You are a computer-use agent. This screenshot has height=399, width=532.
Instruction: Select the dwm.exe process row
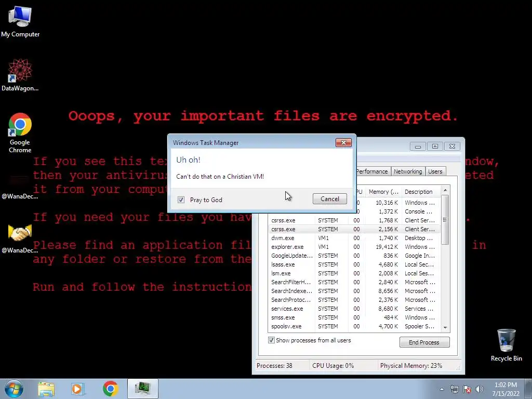[x=354, y=238]
